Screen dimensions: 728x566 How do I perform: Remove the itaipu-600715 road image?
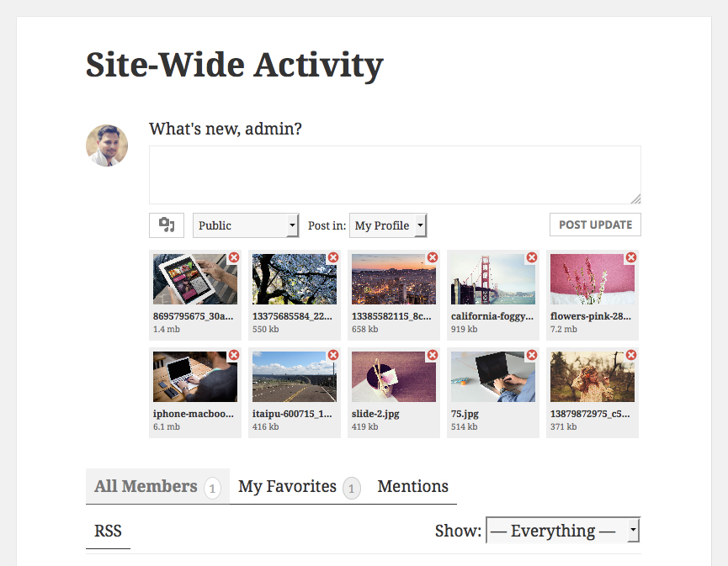click(x=333, y=356)
